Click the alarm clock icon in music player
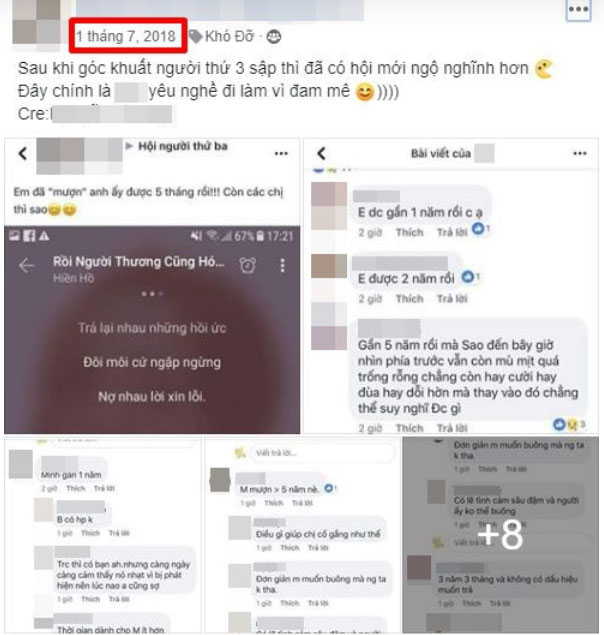604x635 pixels. click(x=248, y=265)
